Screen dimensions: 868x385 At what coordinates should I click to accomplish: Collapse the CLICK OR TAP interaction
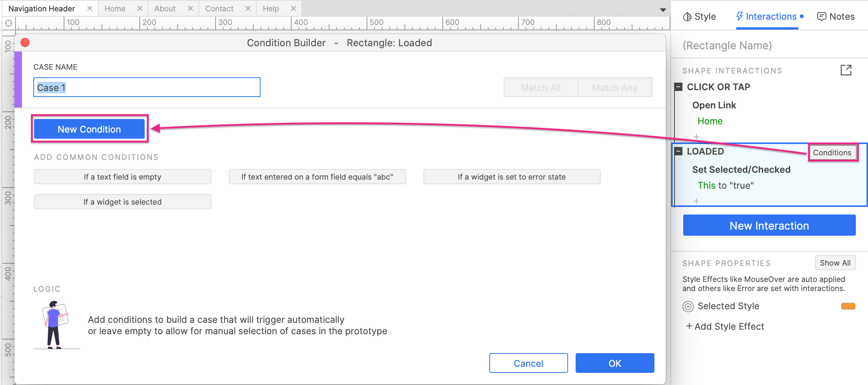tap(679, 87)
